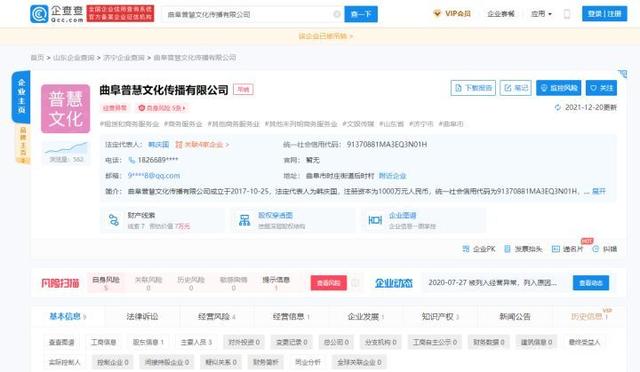Switch to the 基本信息 tab
This screenshot has width=640, height=372.
[67, 316]
